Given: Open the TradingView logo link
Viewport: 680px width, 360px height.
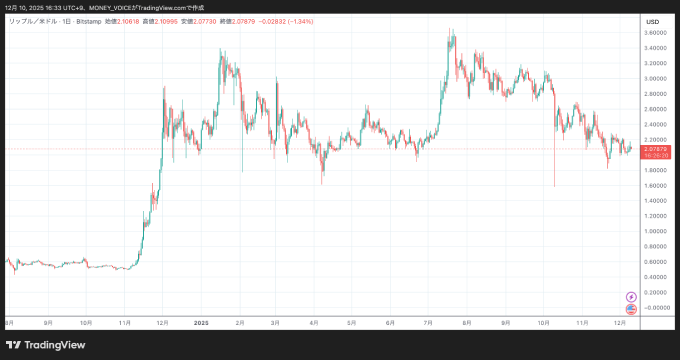Looking at the screenshot, I should (46, 345).
